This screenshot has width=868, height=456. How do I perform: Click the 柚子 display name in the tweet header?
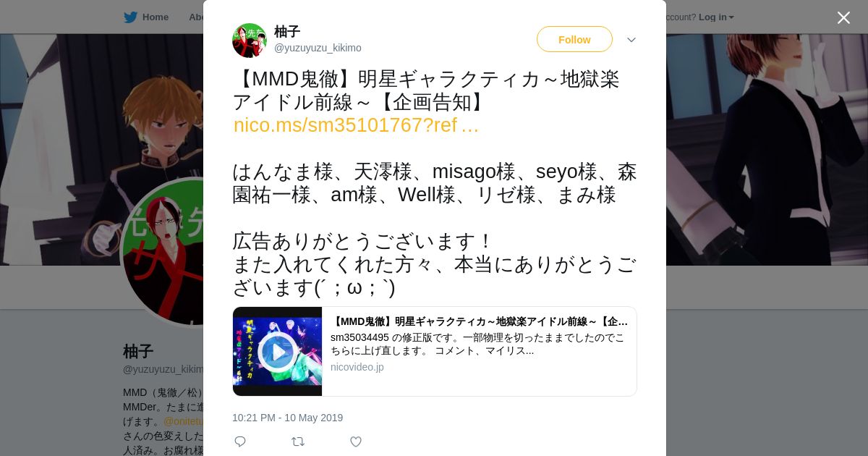click(287, 31)
